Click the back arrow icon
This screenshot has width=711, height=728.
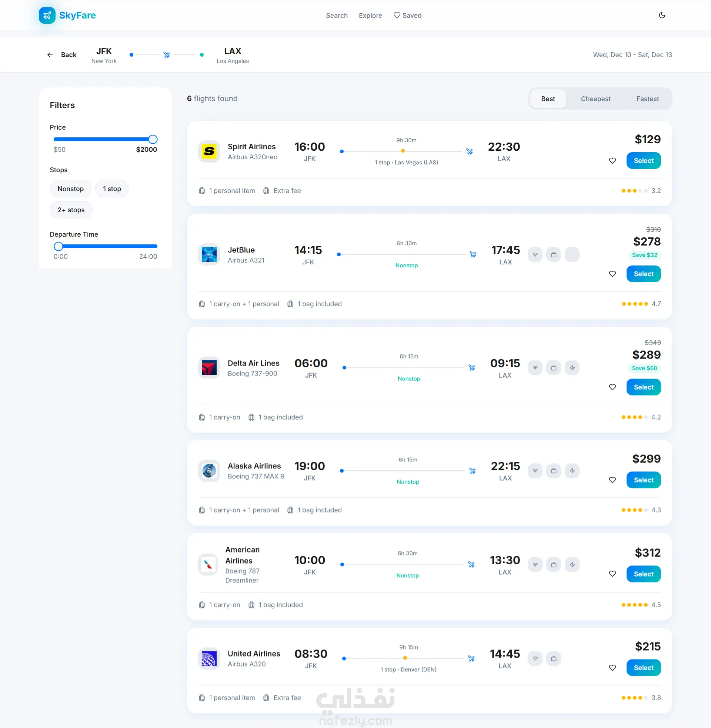point(50,55)
